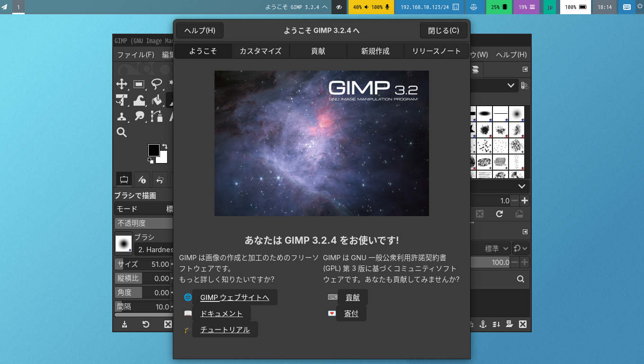Image resolution: width=644 pixels, height=364 pixels.
Task: Select the Rectangle Select tool
Action: coord(139,84)
